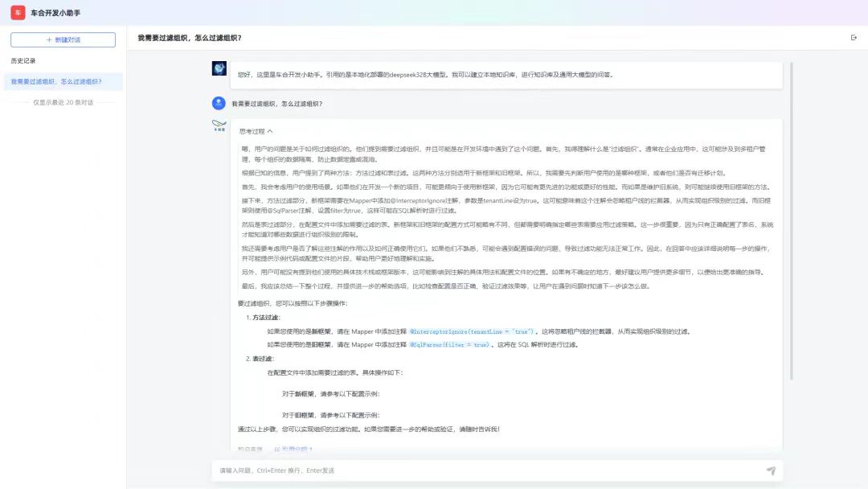The height and width of the screenshot is (489, 868).
Task: Click the 历史记录 heading in sidebar
Action: click(x=23, y=61)
